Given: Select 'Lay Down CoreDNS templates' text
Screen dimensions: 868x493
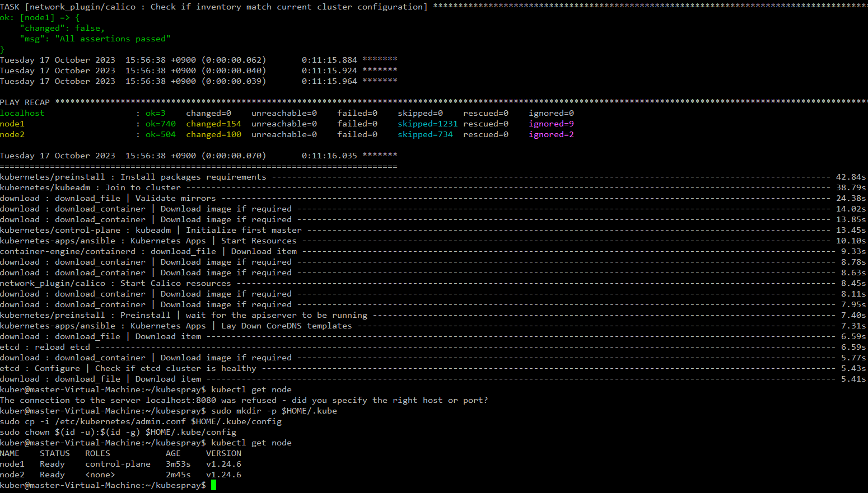Looking at the screenshot, I should [287, 326].
